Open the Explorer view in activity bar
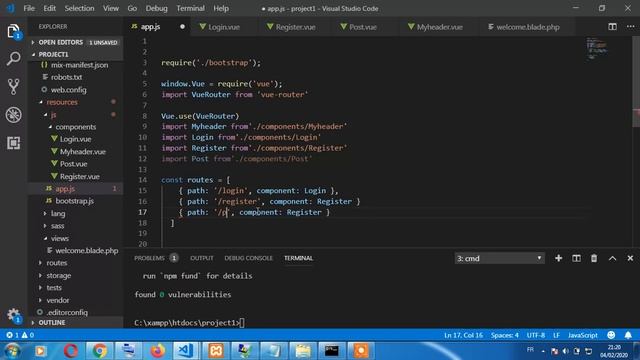 click(x=13, y=31)
